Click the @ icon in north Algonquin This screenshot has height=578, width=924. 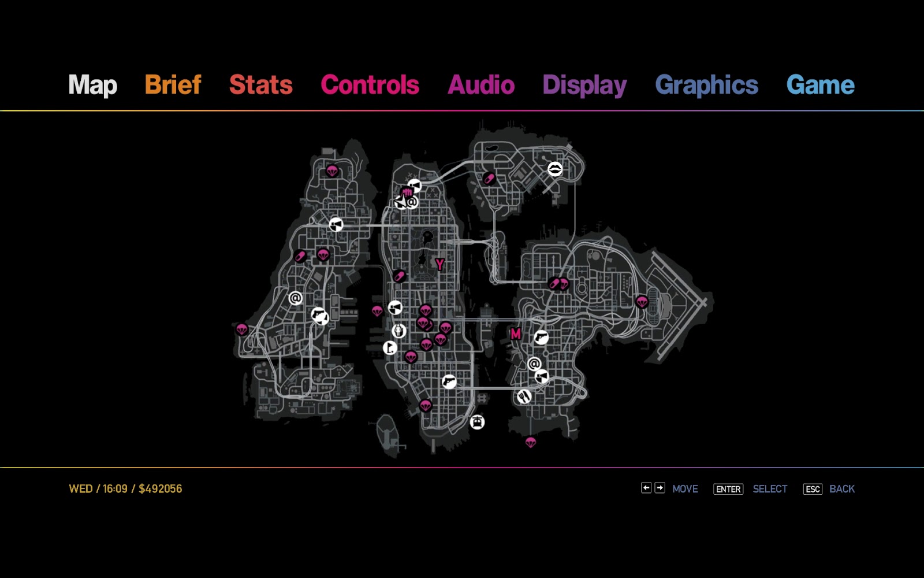pyautogui.click(x=412, y=202)
